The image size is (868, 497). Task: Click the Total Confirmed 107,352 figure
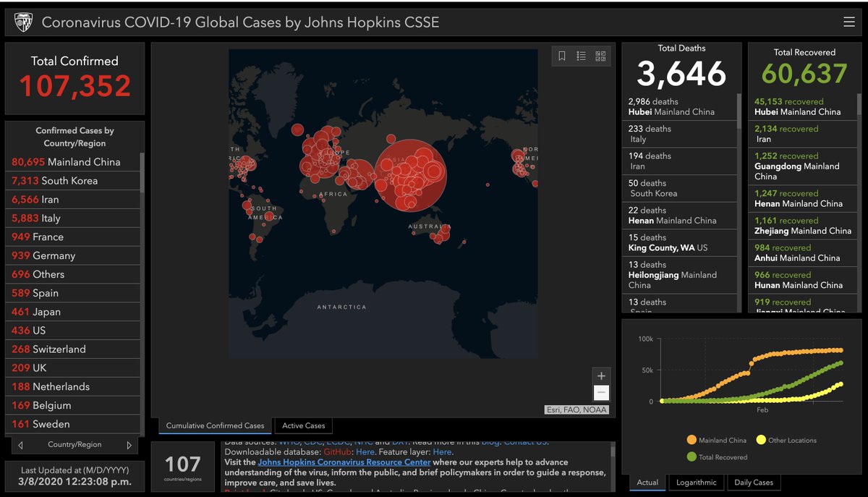(x=75, y=86)
